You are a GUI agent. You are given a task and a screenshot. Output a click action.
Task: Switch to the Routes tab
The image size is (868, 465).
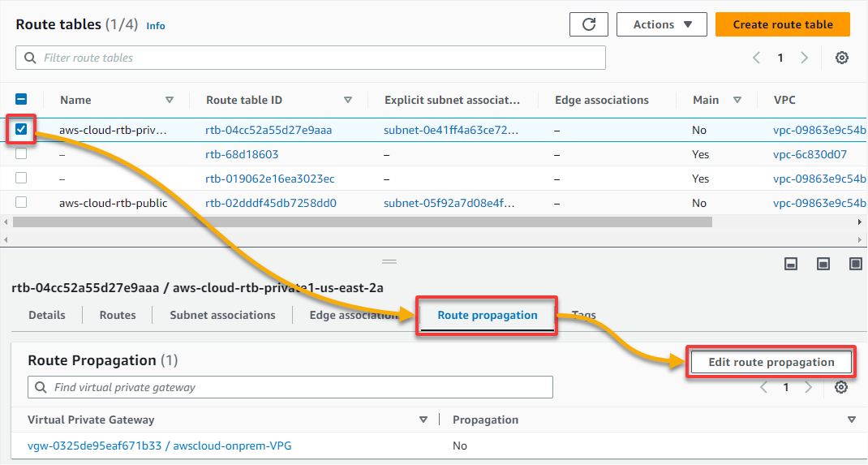(118, 315)
